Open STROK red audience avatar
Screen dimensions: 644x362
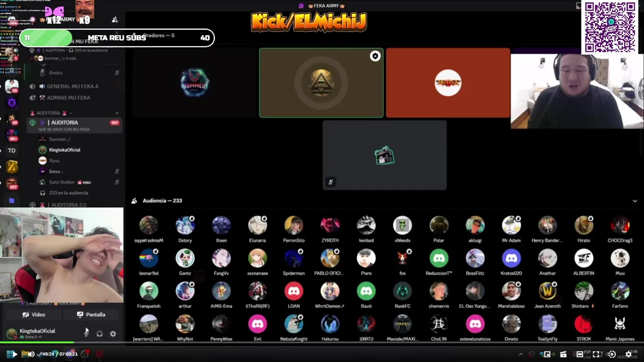584,324
